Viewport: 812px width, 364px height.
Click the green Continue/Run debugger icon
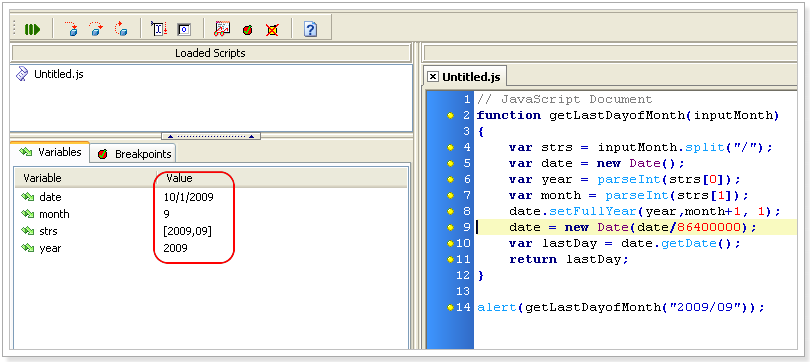32,30
